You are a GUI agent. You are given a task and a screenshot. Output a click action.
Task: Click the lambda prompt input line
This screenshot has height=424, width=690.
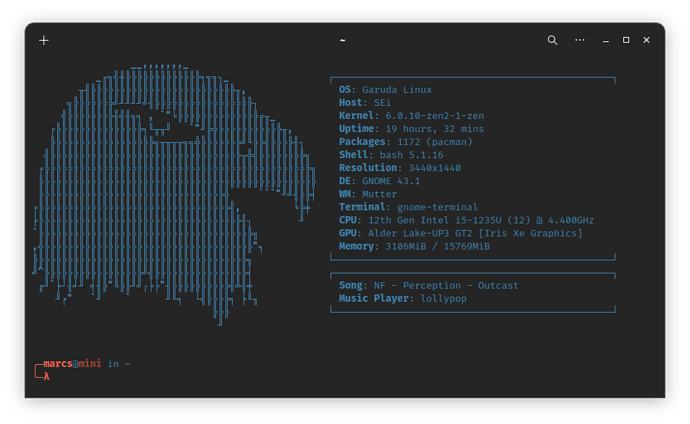pyautogui.click(x=46, y=376)
